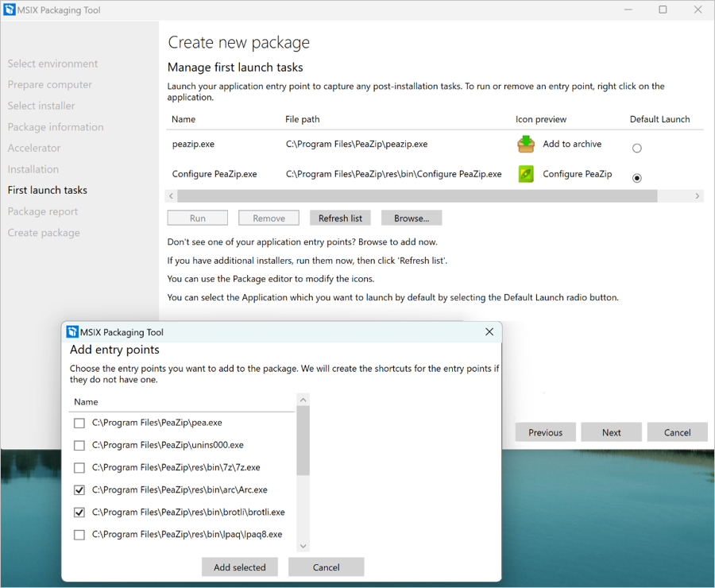
Task: Click the scroll down arrow in entry list
Action: pyautogui.click(x=303, y=546)
